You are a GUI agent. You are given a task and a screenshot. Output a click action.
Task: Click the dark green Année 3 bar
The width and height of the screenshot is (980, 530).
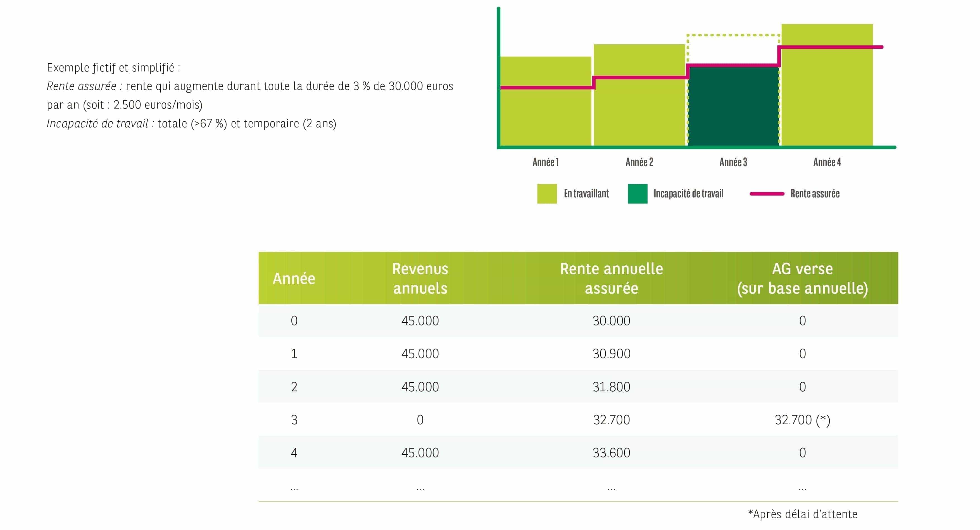(x=733, y=106)
